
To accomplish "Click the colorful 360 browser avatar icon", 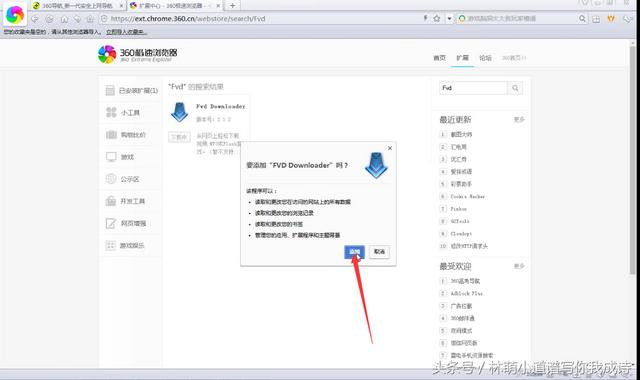I will tap(15, 15).
